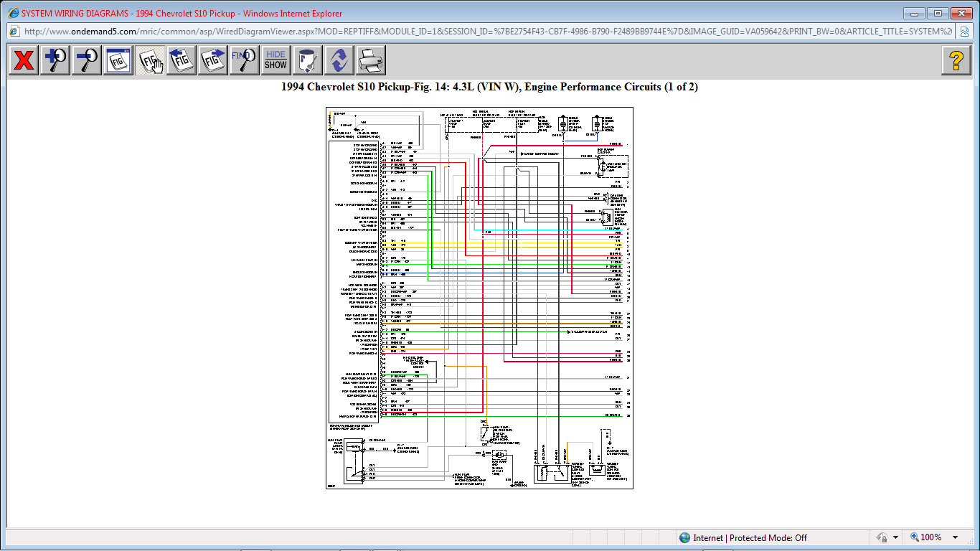This screenshot has height=551, width=980.
Task: Go to the next figure
Action: coord(213,60)
